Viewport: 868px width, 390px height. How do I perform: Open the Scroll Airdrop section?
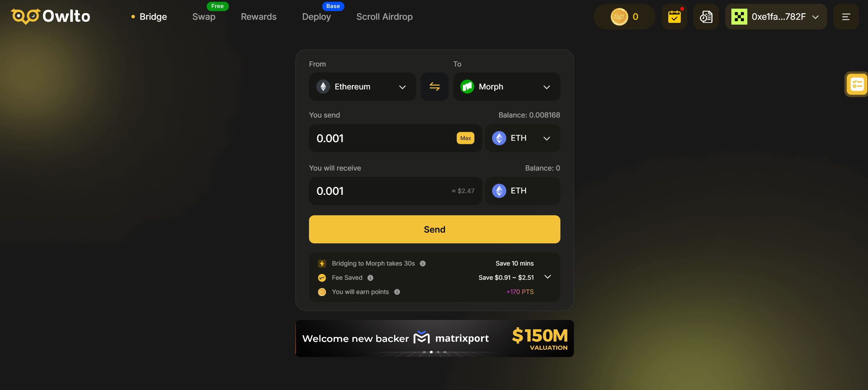coord(385,16)
